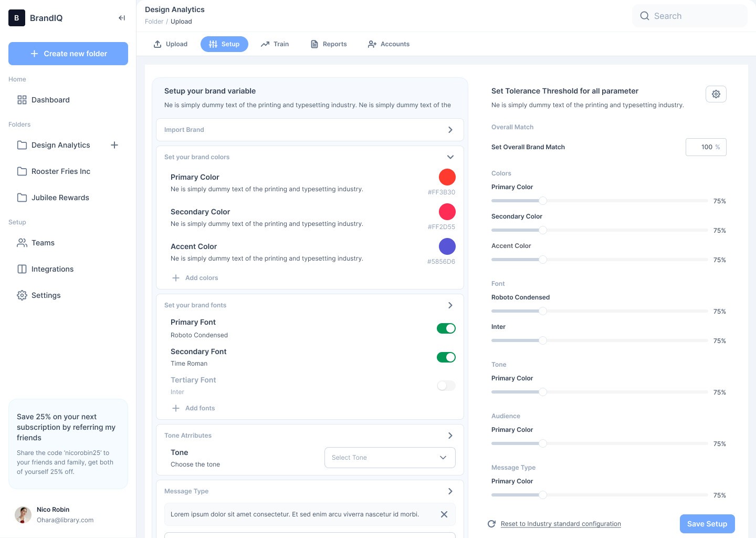Open the Select Tone dropdown
The image size is (756, 538).
(x=390, y=458)
